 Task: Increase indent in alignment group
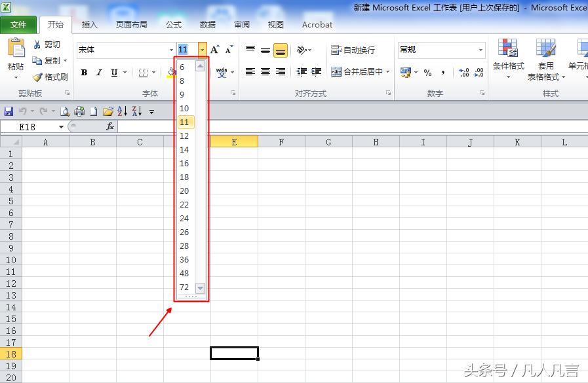pos(316,72)
